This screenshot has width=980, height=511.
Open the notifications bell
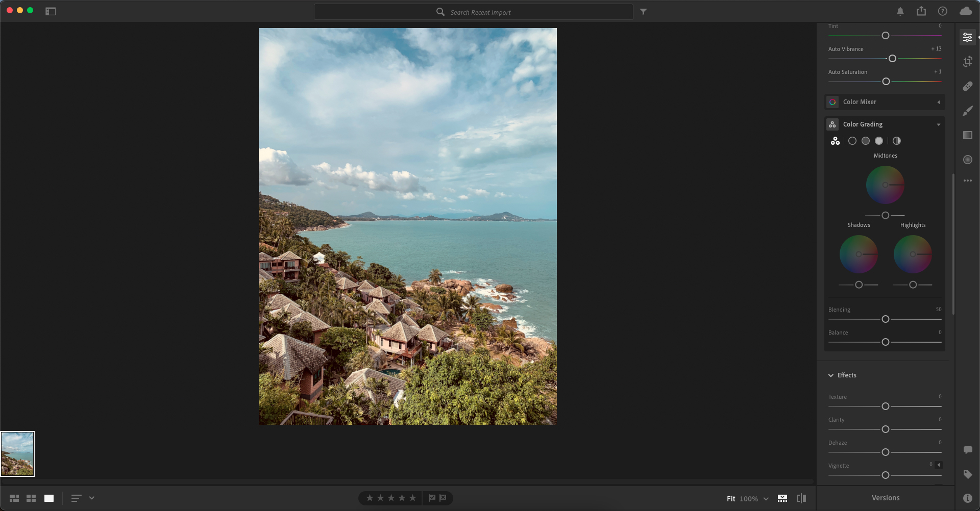900,11
